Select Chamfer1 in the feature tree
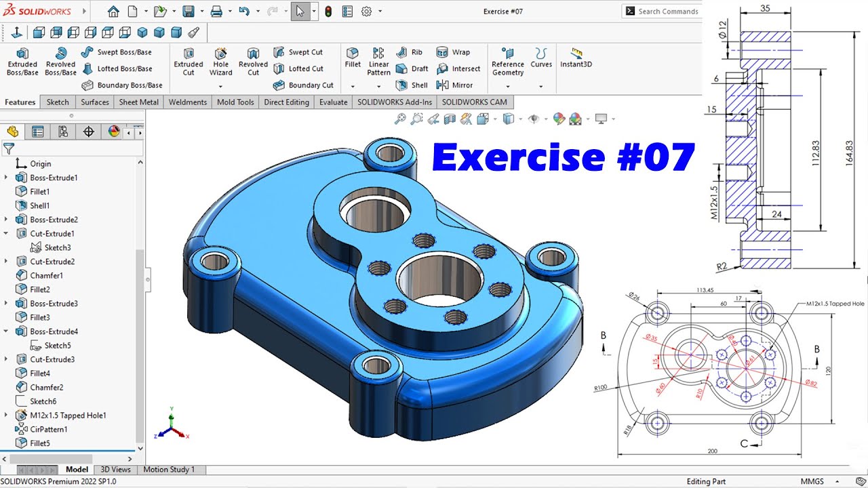The height and width of the screenshot is (488, 868). pos(39,276)
